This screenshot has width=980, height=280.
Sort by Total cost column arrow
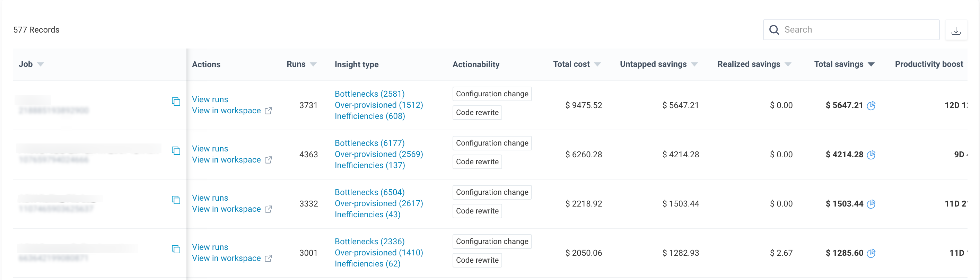click(x=597, y=64)
